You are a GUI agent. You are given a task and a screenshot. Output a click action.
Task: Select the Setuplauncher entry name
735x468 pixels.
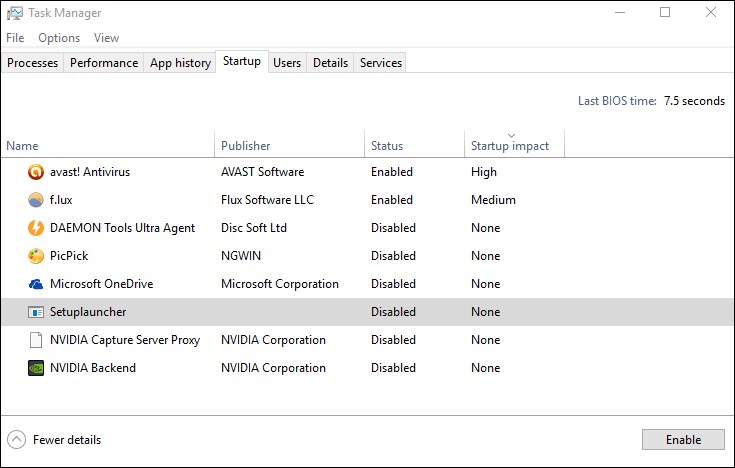point(88,312)
